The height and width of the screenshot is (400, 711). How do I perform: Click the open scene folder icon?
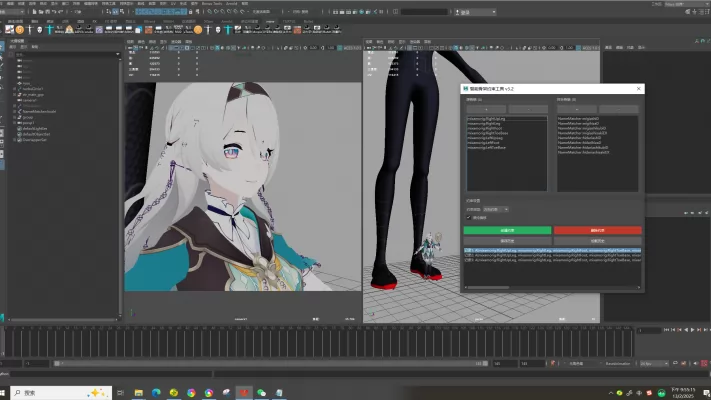[41, 12]
